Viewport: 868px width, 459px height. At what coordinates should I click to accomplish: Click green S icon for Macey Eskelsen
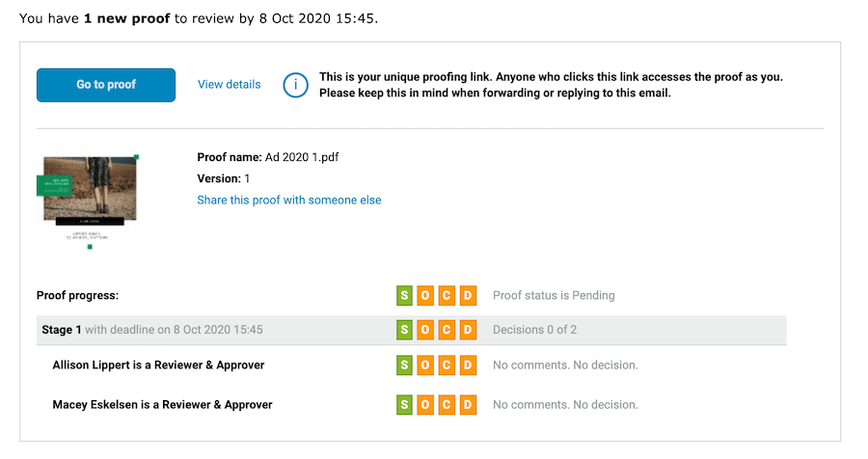coord(404,405)
